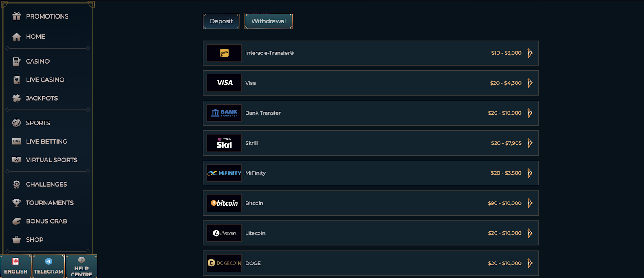Image resolution: width=644 pixels, height=278 pixels.
Task: Click the TELEGRAM button label
Action: [x=49, y=272]
